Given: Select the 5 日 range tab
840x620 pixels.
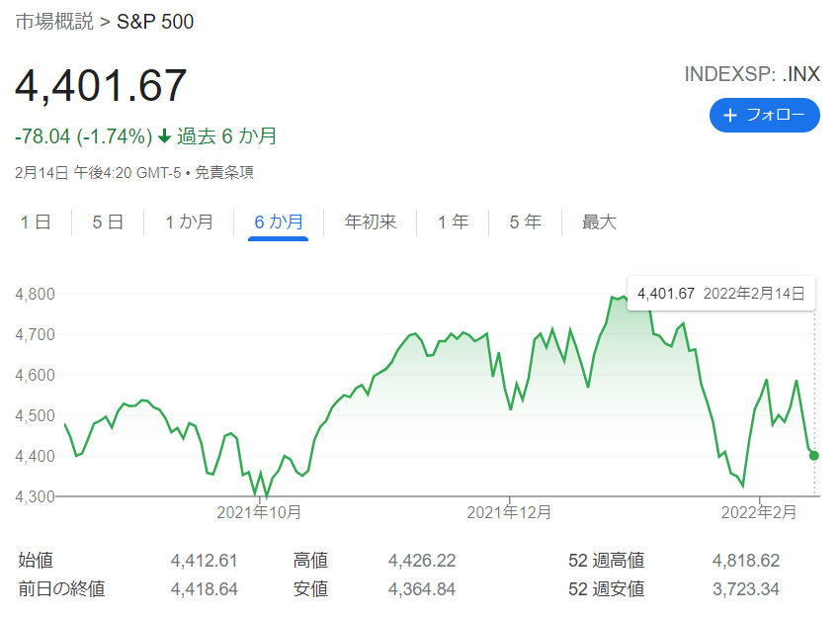Looking at the screenshot, I should pos(109,221).
